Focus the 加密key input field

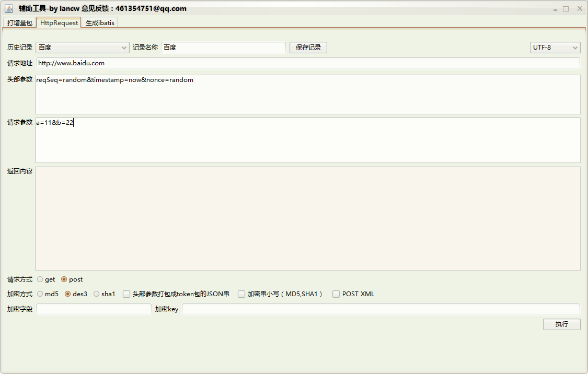[381, 309]
